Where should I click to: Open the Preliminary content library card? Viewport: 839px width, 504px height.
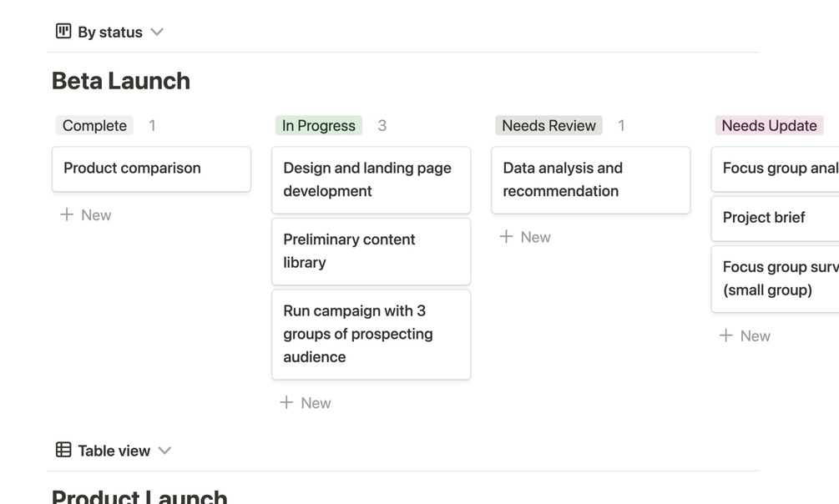[x=371, y=250]
